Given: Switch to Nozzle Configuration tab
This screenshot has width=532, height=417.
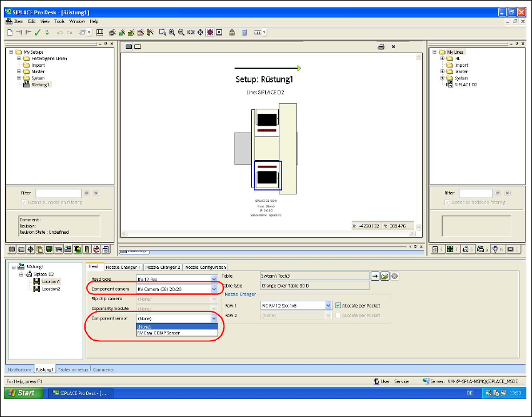Looking at the screenshot, I should pyautogui.click(x=205, y=267).
